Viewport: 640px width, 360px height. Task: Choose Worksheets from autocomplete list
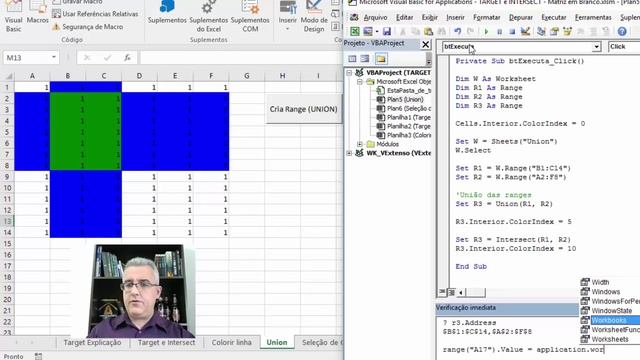pyautogui.click(x=610, y=339)
